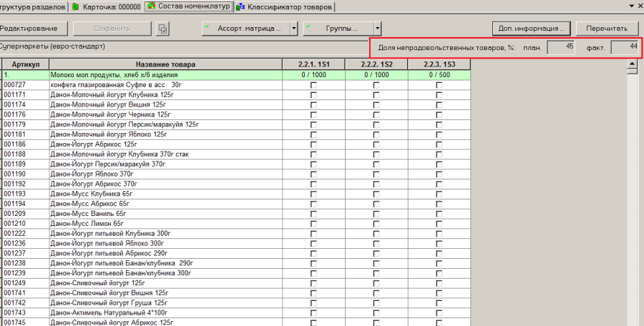Image resolution: width=644 pixels, height=326 pixels.
Task: Check 1S1 for йогурт Черника 125г
Action: point(314,114)
